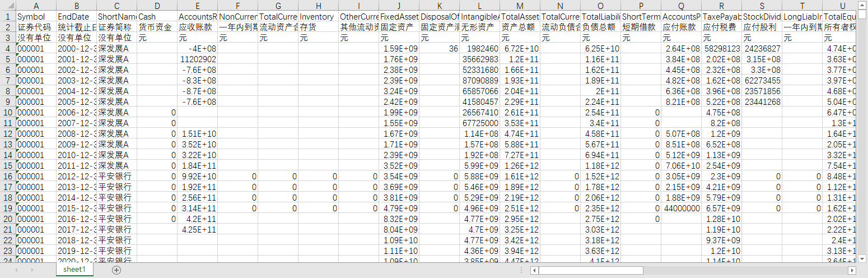Viewport: 868px width, 278px height.
Task: Select column G header
Action: pos(278,6)
